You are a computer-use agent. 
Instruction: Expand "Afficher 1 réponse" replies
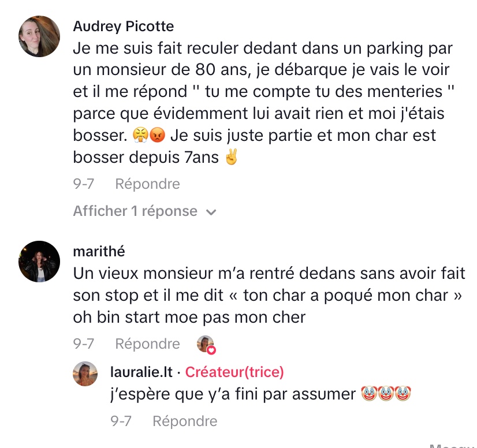pos(135,211)
